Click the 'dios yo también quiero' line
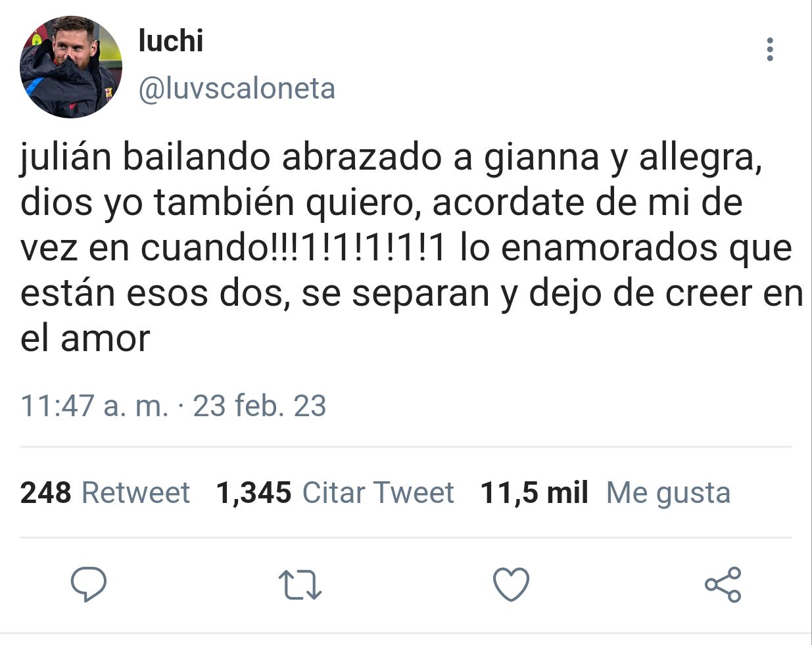 coord(381,203)
